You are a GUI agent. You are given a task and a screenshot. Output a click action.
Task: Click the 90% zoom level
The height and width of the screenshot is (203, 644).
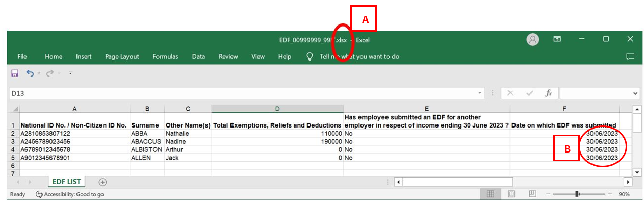click(x=624, y=194)
